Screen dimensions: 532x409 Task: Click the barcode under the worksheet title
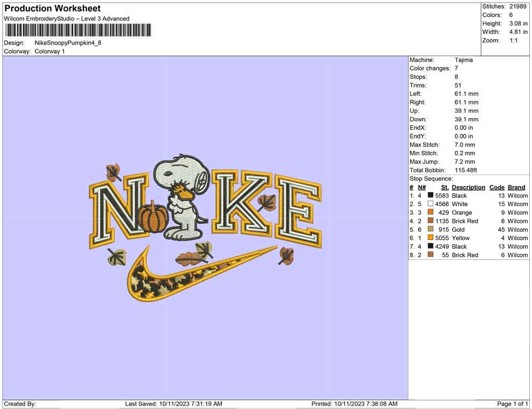point(78,30)
